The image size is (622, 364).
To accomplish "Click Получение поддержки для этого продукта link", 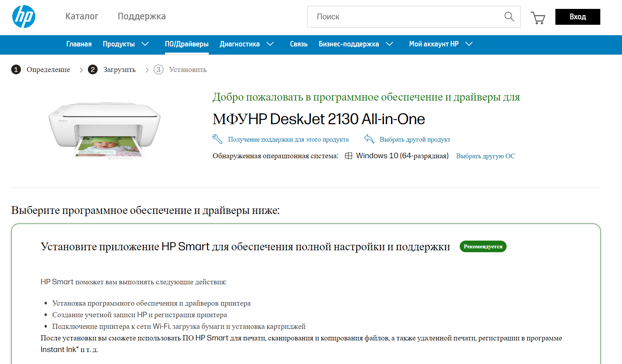I will pos(288,139).
